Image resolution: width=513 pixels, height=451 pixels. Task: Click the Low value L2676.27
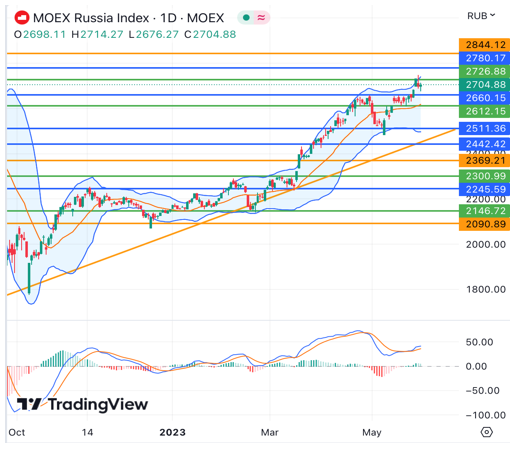(x=154, y=34)
